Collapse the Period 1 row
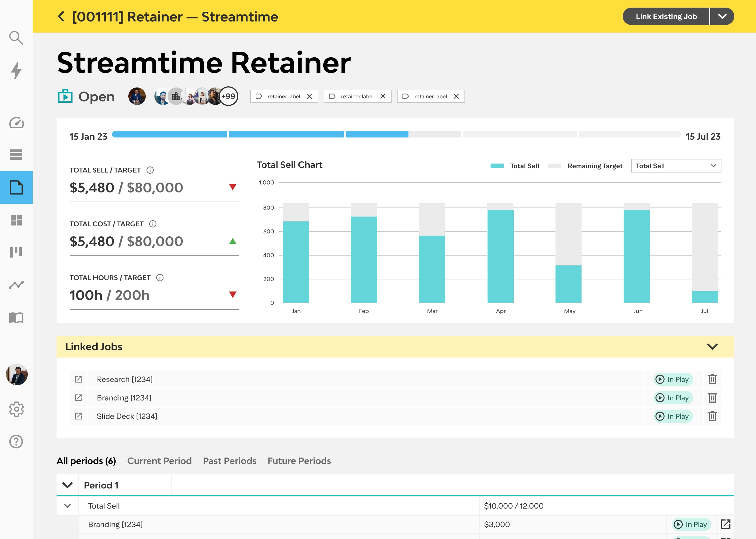Screen dimensions: 756x539 [x=67, y=485]
